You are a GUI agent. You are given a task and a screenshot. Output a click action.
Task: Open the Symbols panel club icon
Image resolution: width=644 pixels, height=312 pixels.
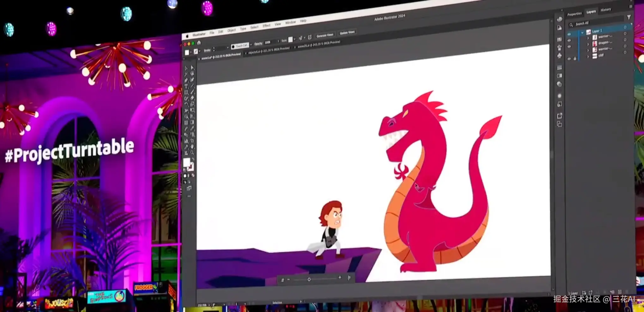559,56
